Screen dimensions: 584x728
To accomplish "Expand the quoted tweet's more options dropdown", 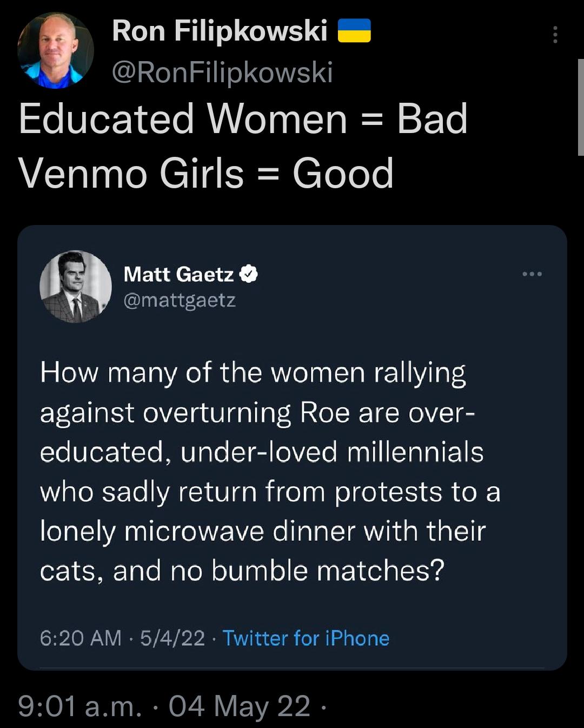I will pyautogui.click(x=533, y=274).
